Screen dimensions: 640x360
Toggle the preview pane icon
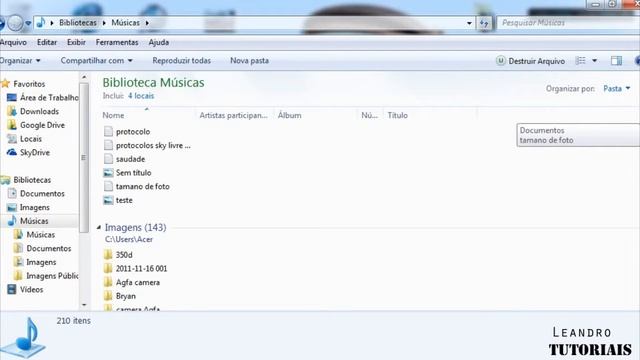click(x=616, y=61)
